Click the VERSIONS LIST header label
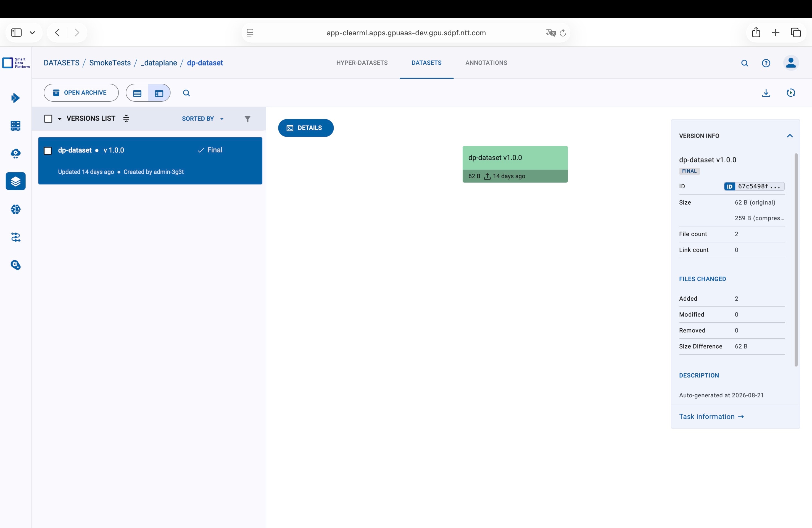Viewport: 812px width, 528px height. click(91, 118)
